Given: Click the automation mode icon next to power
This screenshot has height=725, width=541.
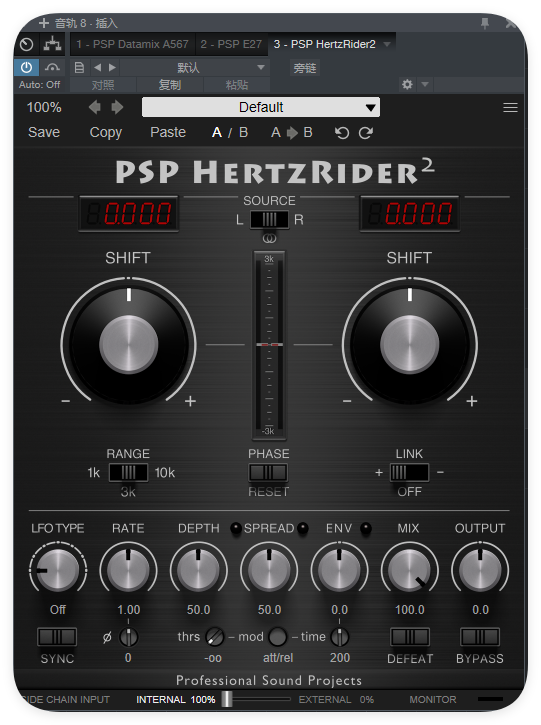Looking at the screenshot, I should (52, 68).
